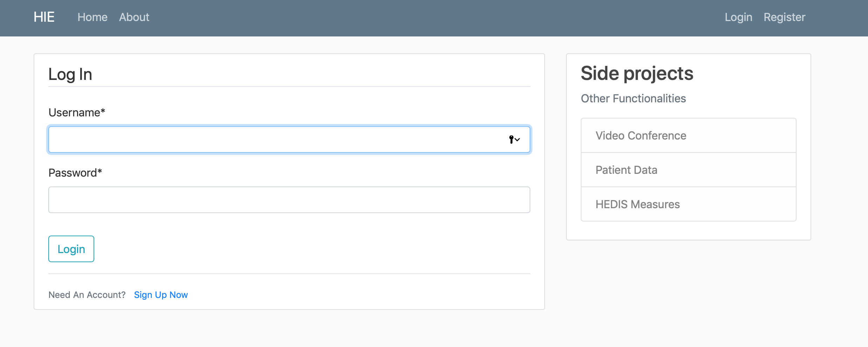Open the About page from navbar

[134, 17]
